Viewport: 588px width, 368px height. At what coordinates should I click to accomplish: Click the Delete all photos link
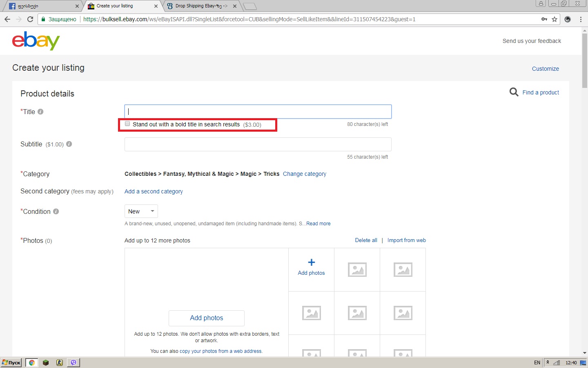point(366,240)
